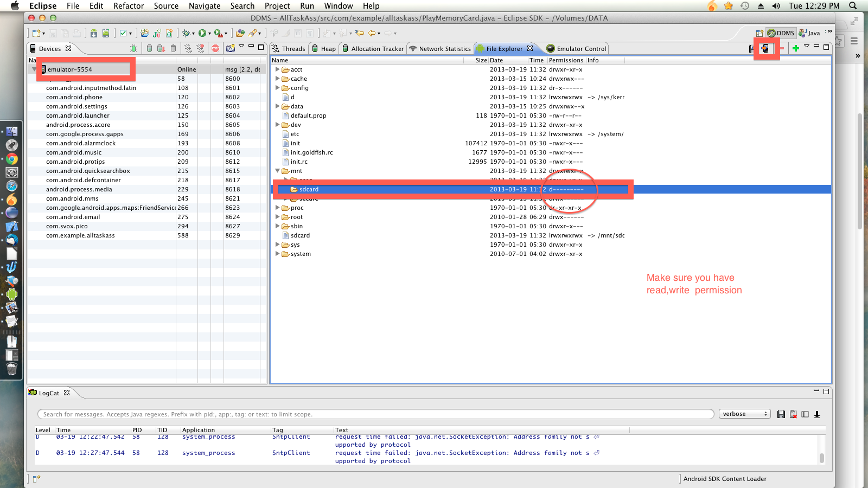Click the green New Folder plus icon

(x=796, y=48)
